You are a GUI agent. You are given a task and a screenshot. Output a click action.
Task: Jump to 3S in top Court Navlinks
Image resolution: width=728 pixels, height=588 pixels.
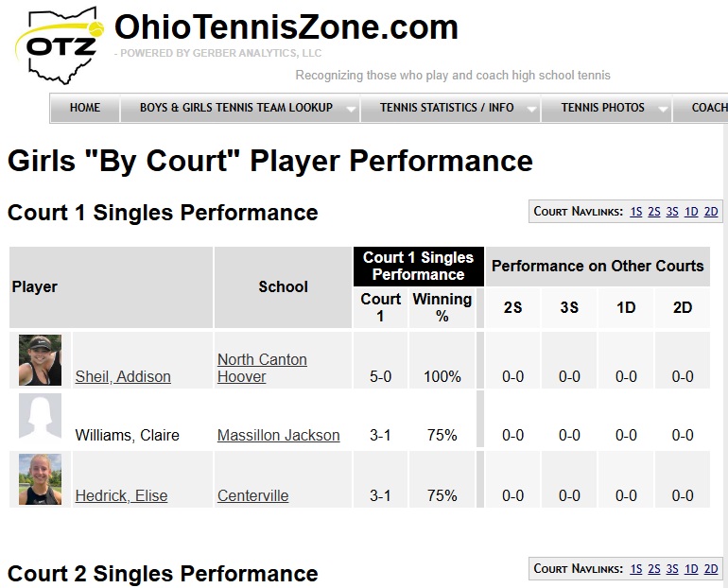click(672, 212)
